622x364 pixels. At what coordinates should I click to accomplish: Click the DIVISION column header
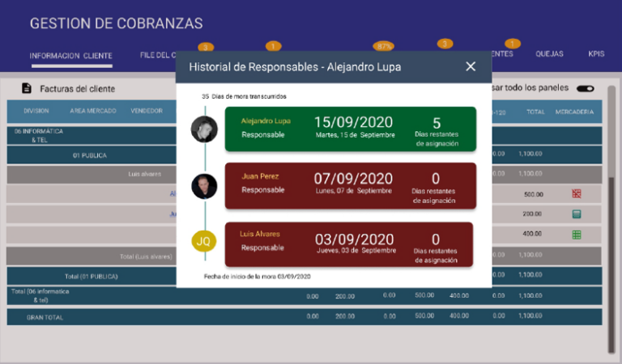[x=36, y=111]
